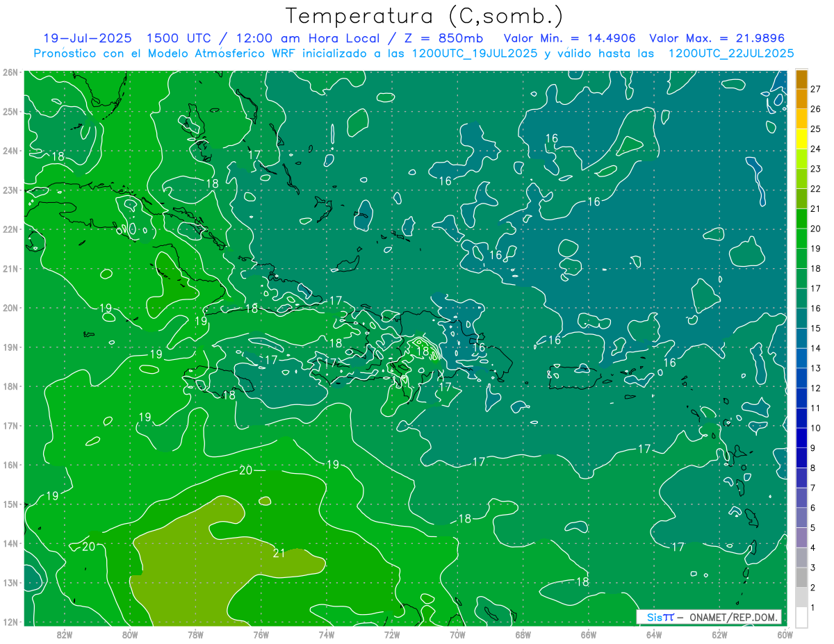Click the '21' contour label on the map
The width and height of the screenshot is (834, 644).
coord(279,553)
